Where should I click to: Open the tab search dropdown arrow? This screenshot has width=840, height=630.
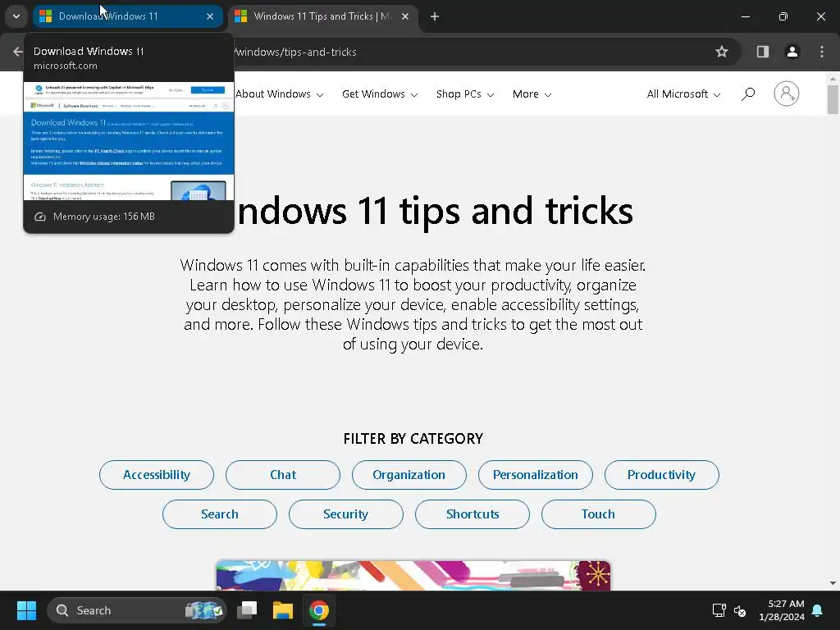[x=16, y=16]
